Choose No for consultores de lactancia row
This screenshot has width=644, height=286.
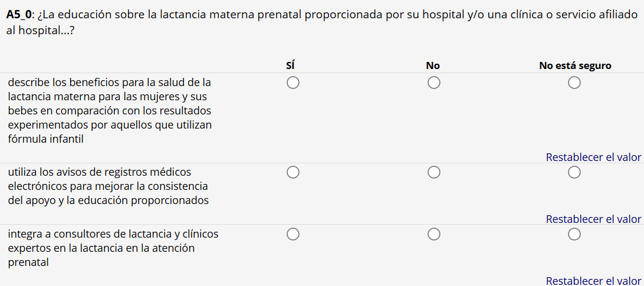click(433, 234)
